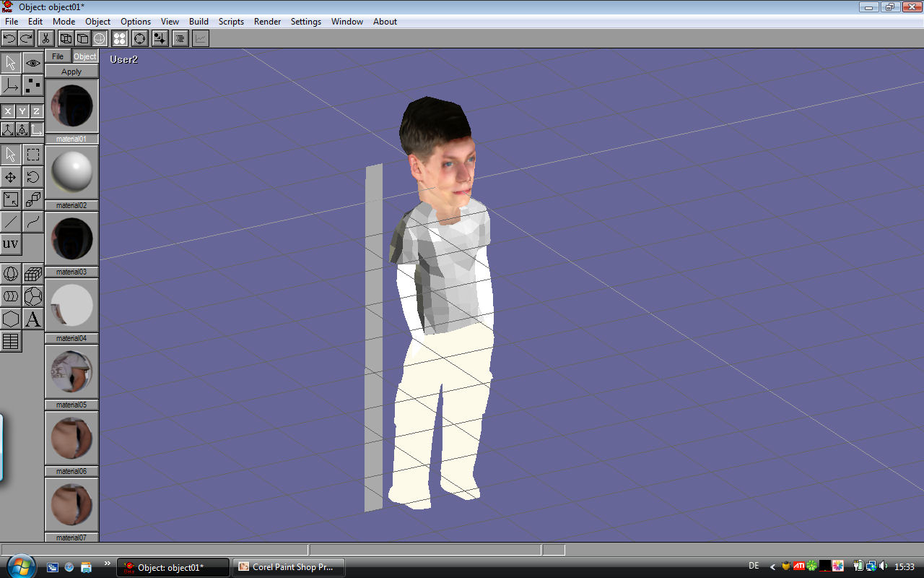This screenshot has width=924, height=578.
Task: Pick the Uniform scale boxes tool
Action: point(32,199)
